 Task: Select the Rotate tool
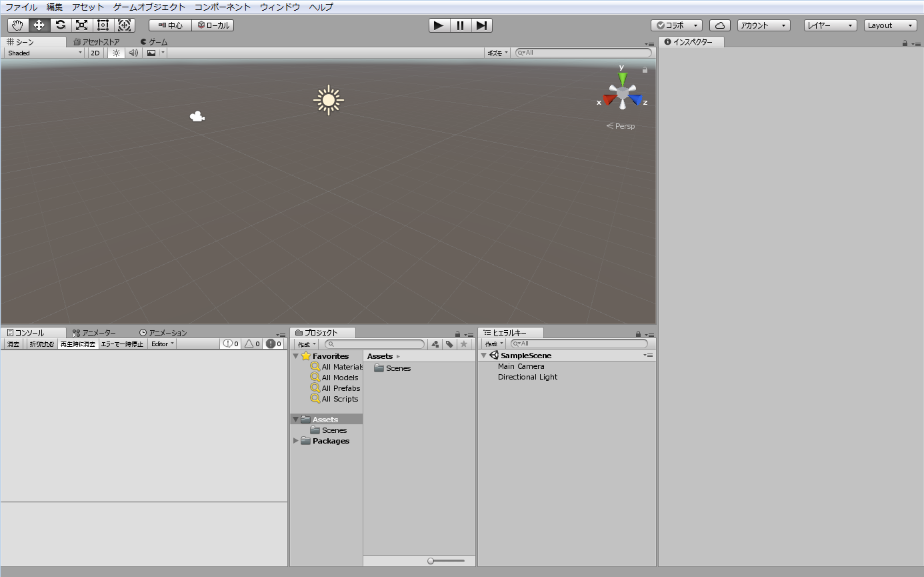click(x=61, y=25)
